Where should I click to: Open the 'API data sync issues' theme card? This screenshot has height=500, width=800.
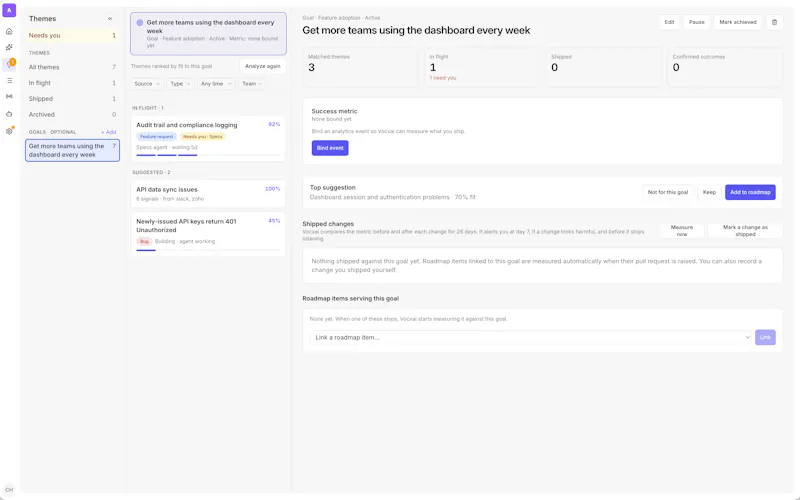pos(208,194)
